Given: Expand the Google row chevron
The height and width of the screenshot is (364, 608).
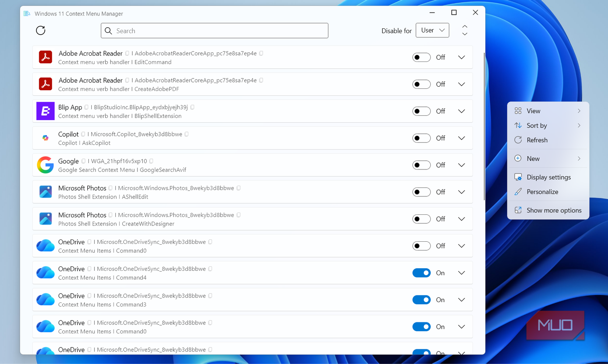Looking at the screenshot, I should [461, 165].
